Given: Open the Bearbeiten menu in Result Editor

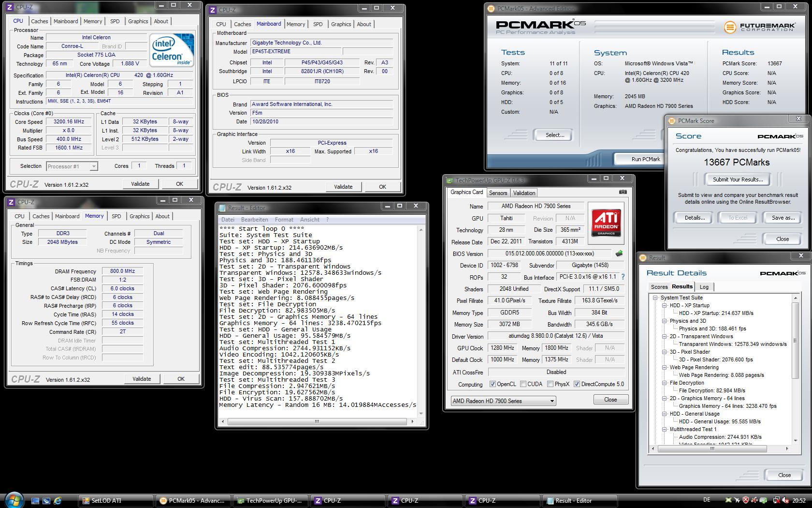Looking at the screenshot, I should click(255, 220).
